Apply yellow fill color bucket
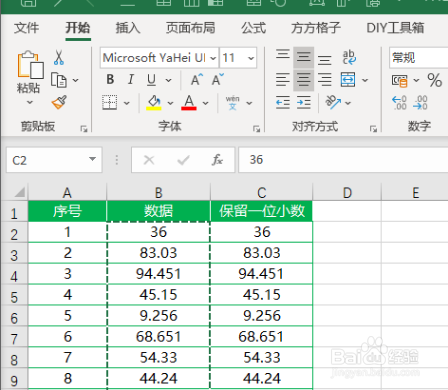 (154, 102)
